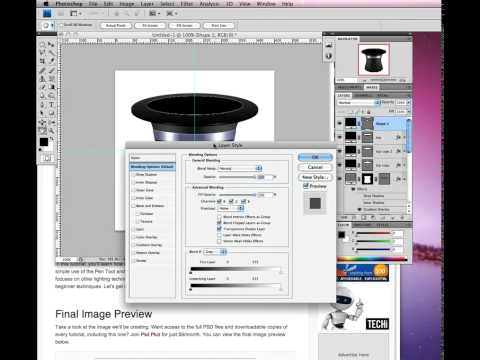Open the Blend Mode dropdown

click(x=240, y=168)
